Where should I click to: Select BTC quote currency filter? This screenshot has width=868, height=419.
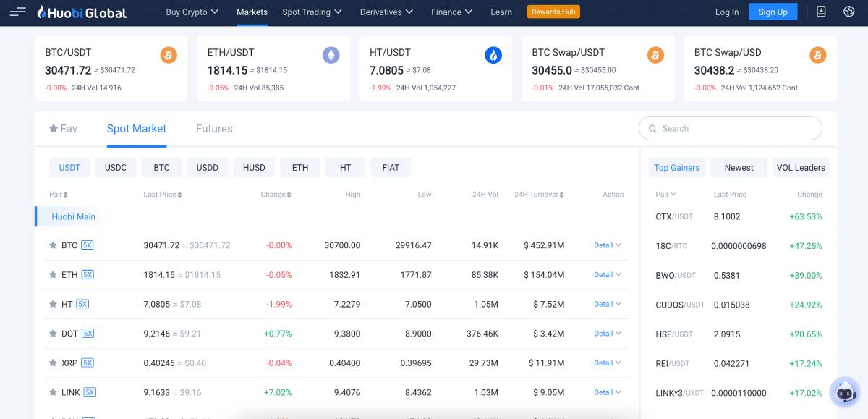[x=161, y=167]
